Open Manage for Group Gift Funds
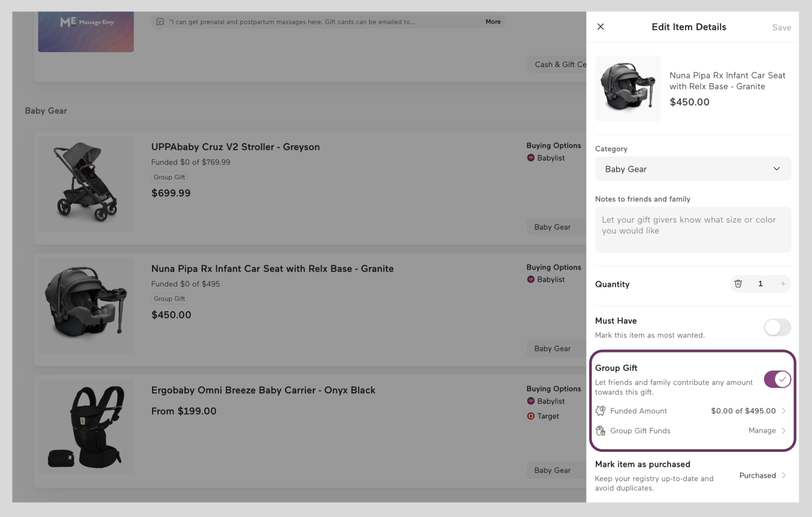812x517 pixels. (762, 430)
